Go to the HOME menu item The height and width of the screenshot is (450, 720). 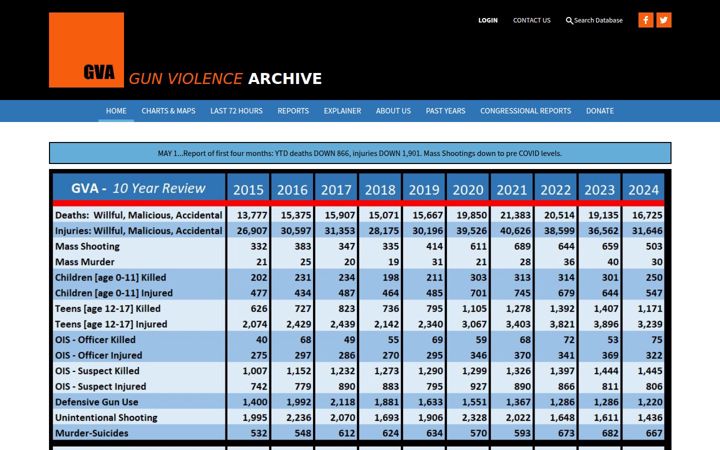(x=116, y=111)
